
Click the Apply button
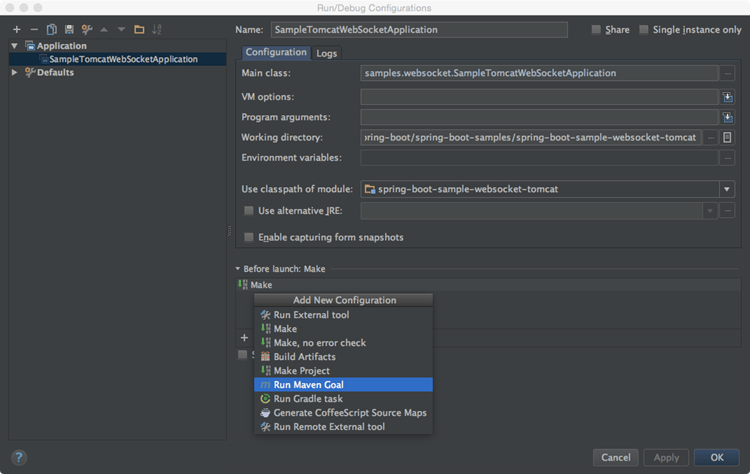click(666, 458)
